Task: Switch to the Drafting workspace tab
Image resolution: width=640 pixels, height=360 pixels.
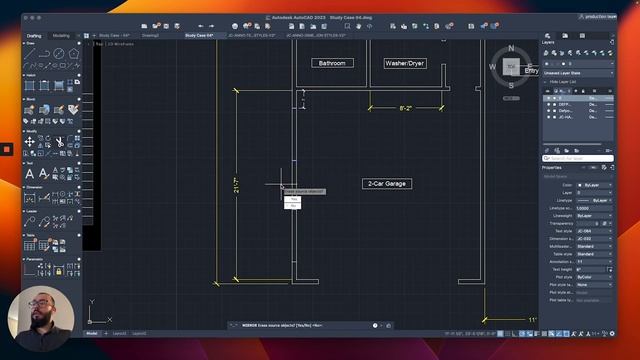Action: pos(34,36)
